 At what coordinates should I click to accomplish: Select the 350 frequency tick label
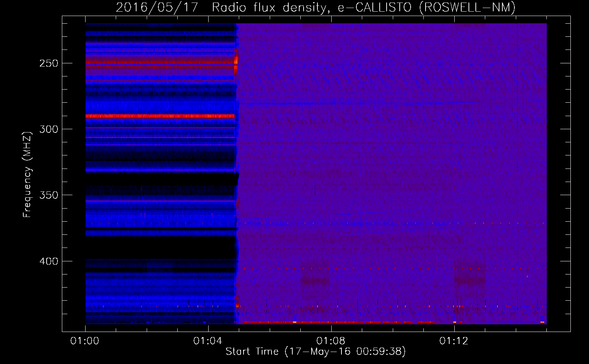(x=49, y=195)
